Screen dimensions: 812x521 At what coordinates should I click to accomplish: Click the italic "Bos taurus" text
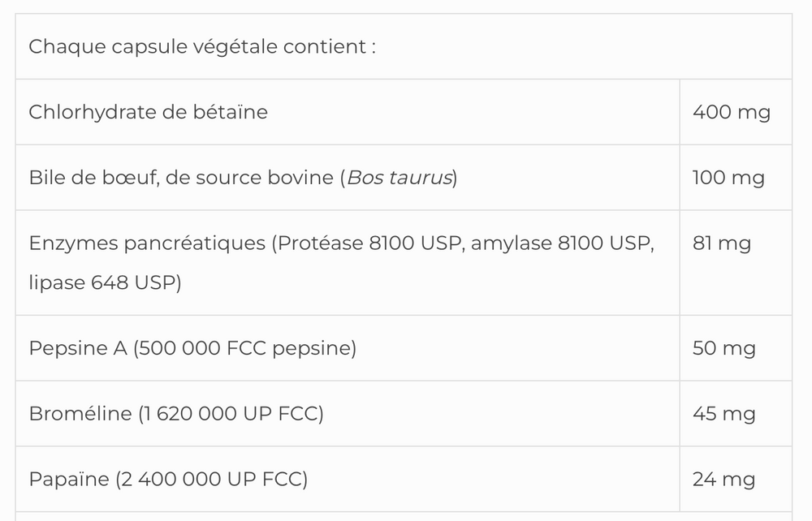[399, 178]
